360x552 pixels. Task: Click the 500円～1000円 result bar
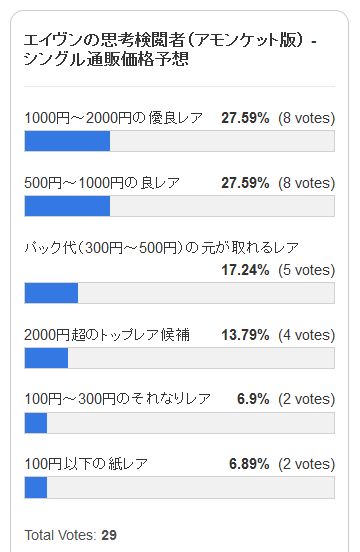click(179, 206)
